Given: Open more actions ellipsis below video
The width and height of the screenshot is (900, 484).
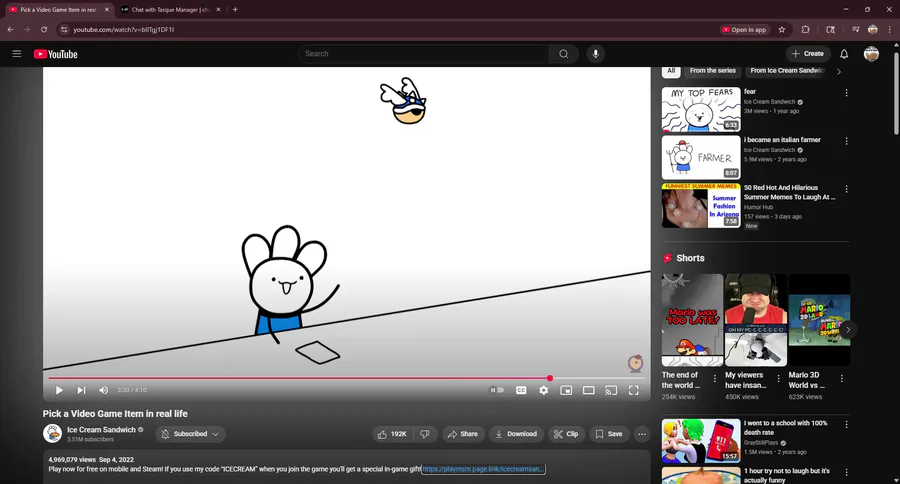Looking at the screenshot, I should 642,434.
